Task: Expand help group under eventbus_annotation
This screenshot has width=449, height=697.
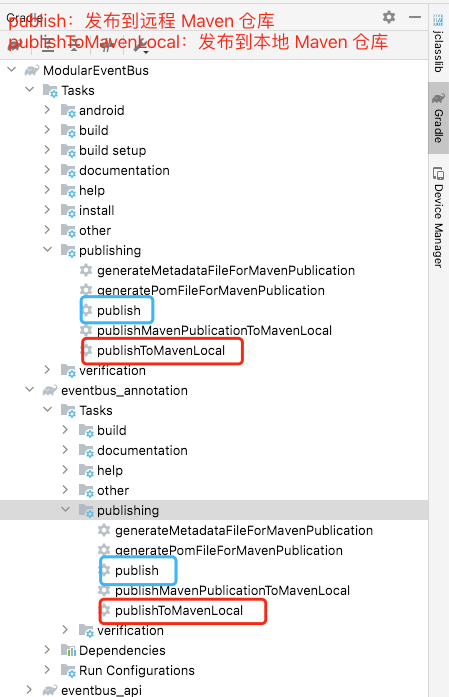Action: click(65, 470)
